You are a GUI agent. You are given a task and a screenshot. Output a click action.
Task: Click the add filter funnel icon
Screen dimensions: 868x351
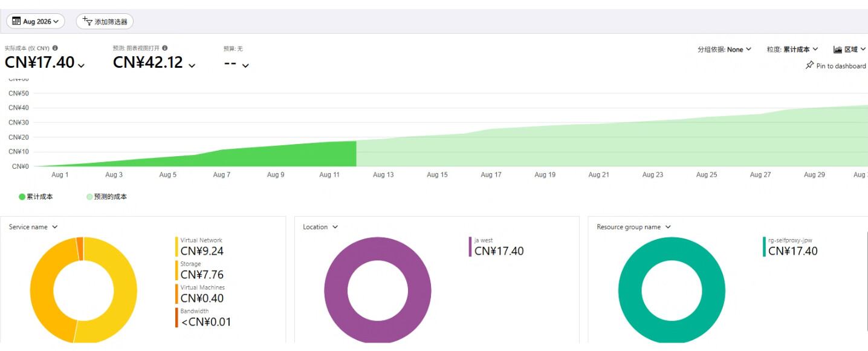click(x=87, y=21)
